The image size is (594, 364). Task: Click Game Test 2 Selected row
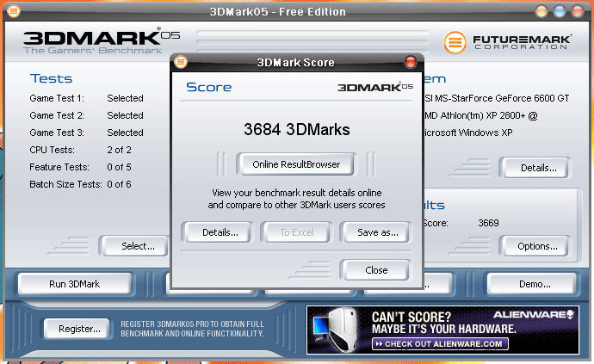click(x=86, y=115)
